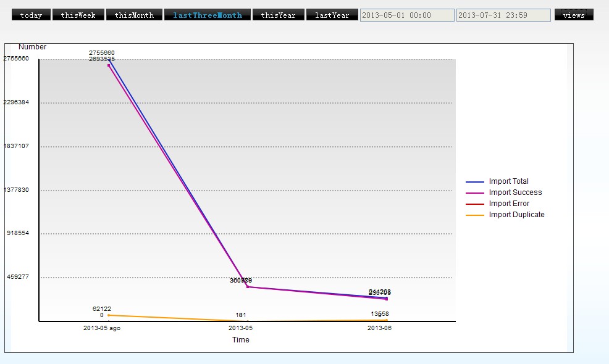Show data for lastYear

tap(332, 15)
